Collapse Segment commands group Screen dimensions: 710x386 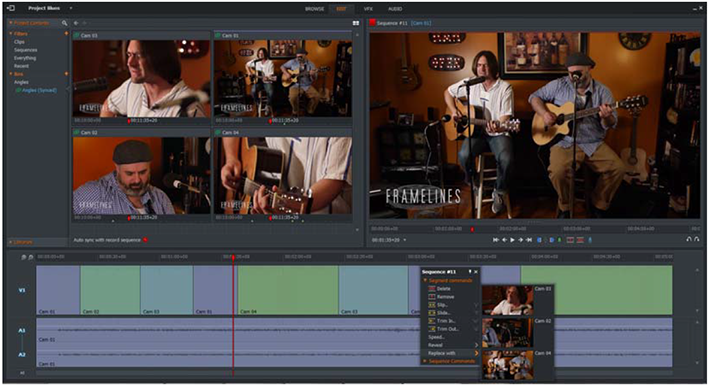pyautogui.click(x=425, y=280)
